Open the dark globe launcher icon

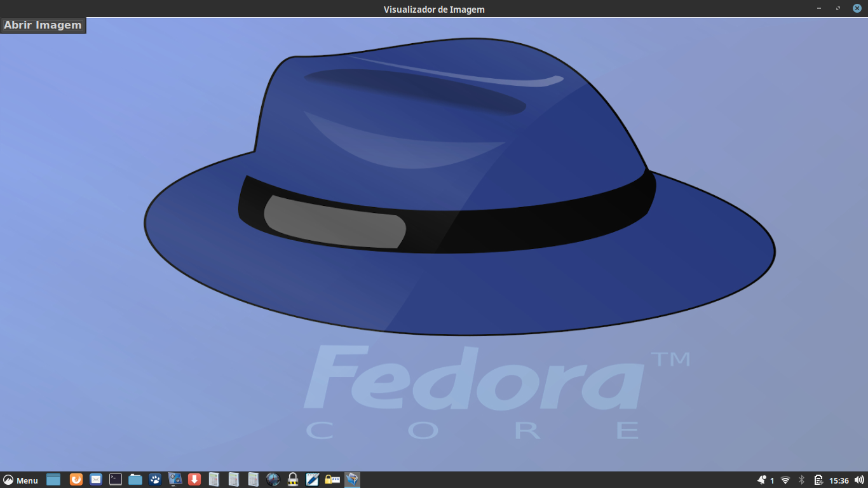pos(273,480)
